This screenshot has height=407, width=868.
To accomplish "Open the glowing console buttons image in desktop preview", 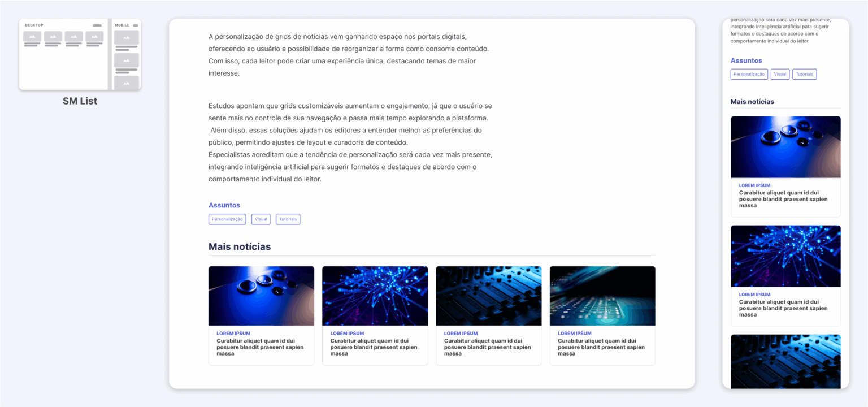I will click(x=602, y=296).
